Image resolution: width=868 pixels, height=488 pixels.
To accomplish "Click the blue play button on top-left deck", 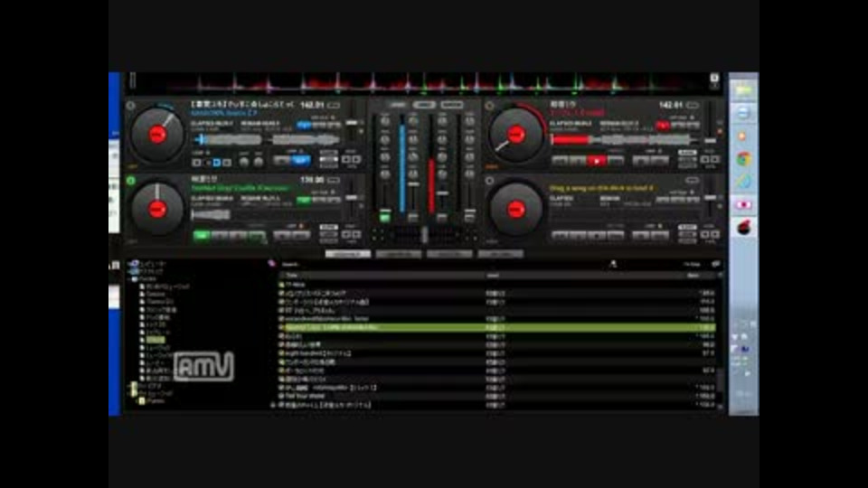I will click(300, 161).
